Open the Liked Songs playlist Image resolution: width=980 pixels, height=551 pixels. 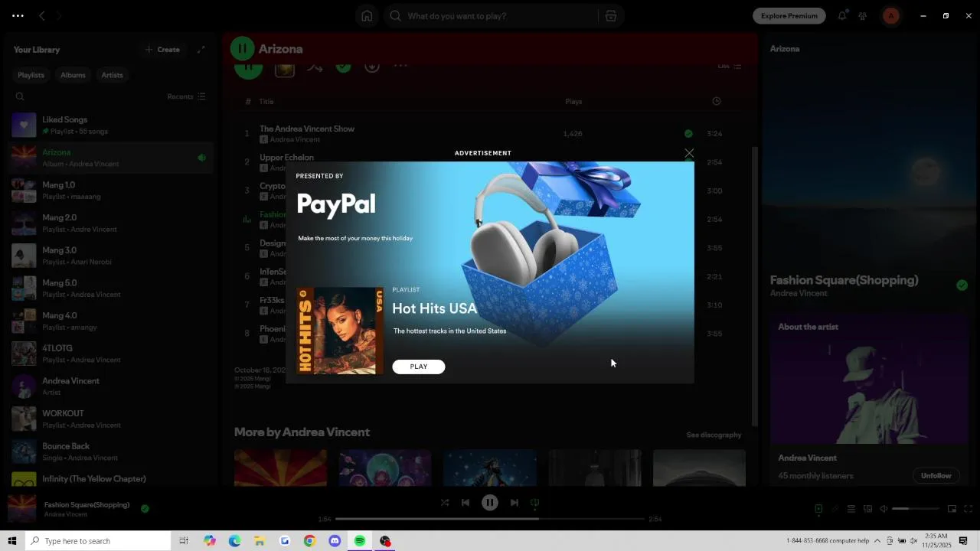(x=109, y=125)
